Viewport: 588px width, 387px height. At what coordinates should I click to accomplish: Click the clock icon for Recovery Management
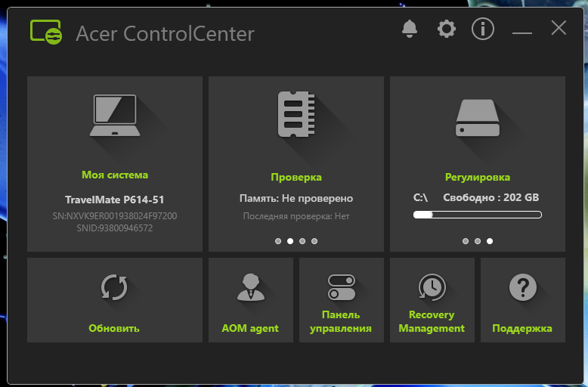pyautogui.click(x=432, y=287)
